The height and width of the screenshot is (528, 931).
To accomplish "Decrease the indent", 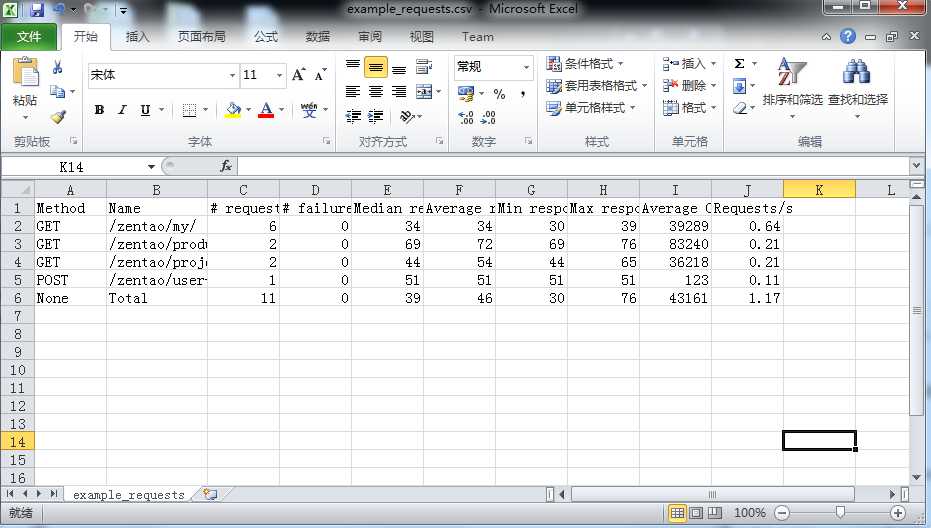I will coord(353,116).
